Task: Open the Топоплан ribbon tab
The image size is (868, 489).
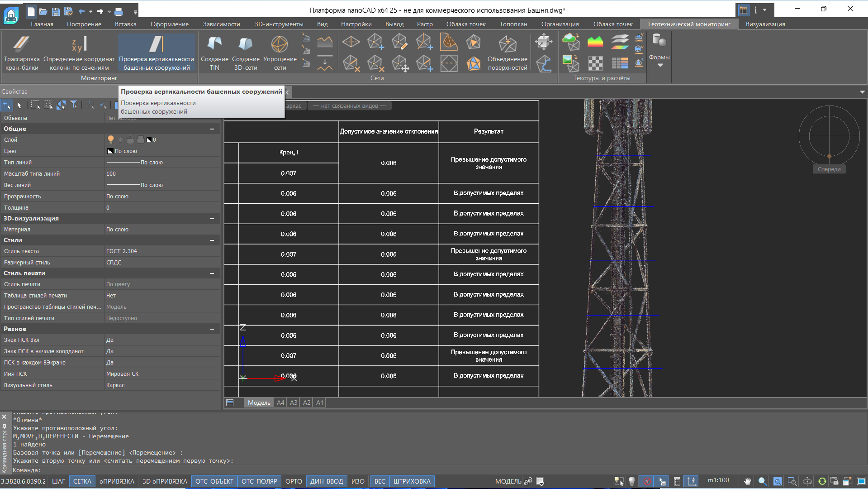Action: (x=513, y=24)
